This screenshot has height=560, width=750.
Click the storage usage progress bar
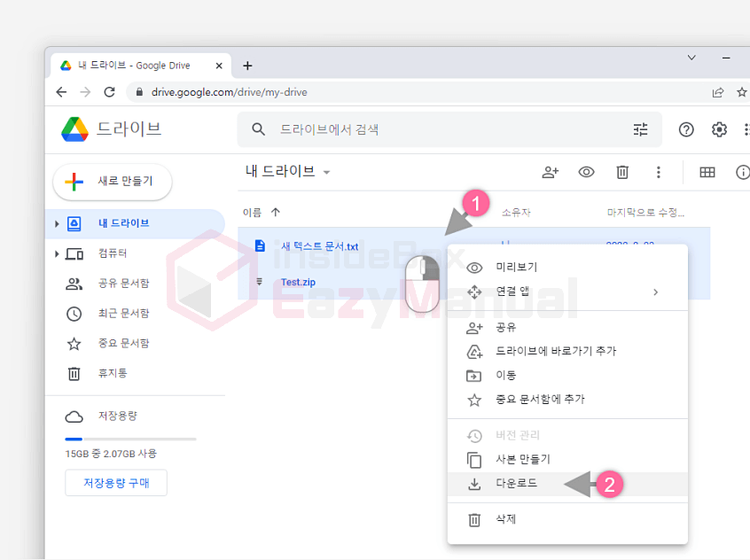(130, 439)
